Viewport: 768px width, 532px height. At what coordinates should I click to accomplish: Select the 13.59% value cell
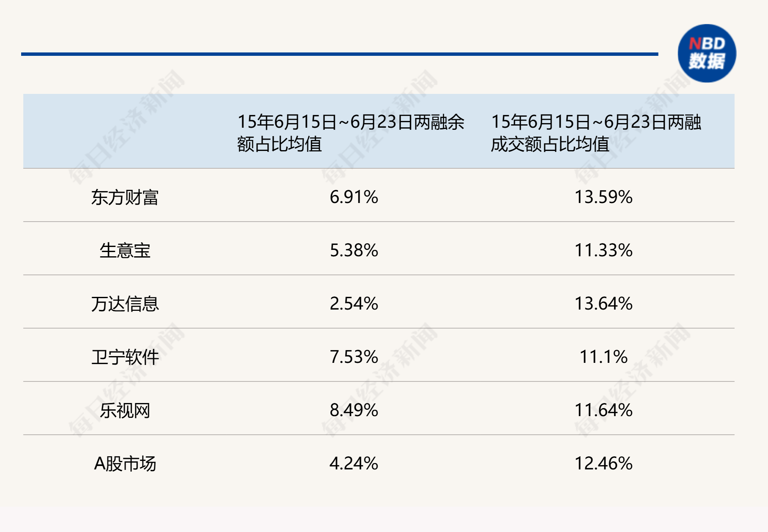(603, 197)
